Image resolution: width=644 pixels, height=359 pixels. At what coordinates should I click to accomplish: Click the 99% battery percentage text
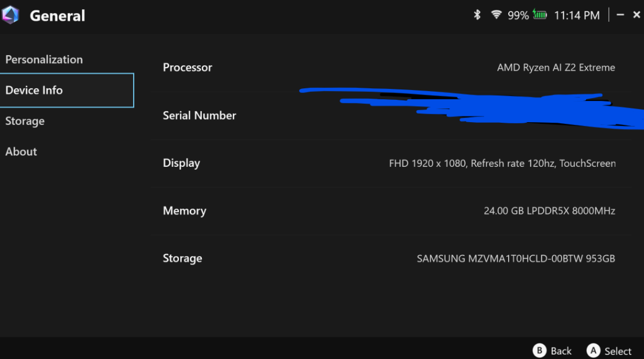pyautogui.click(x=518, y=15)
